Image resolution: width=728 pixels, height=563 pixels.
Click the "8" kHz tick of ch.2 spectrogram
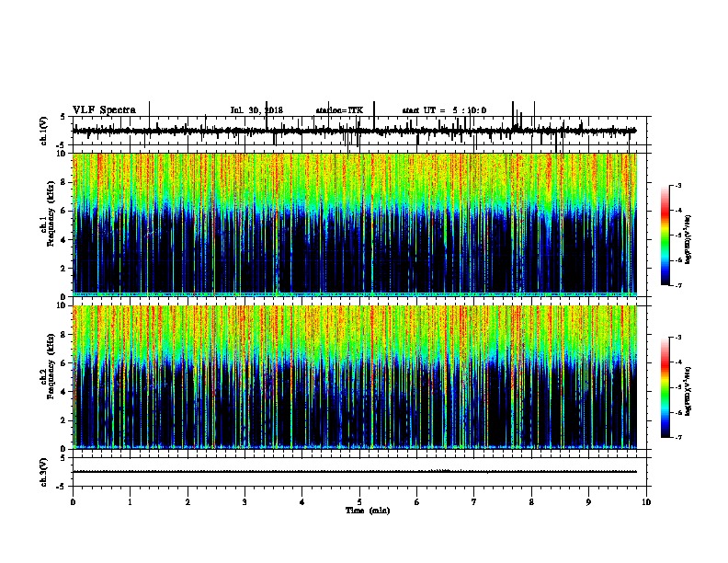pos(63,335)
